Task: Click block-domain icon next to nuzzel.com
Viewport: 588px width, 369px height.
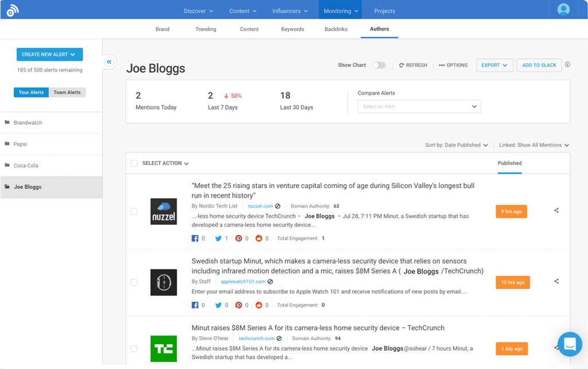Action: click(x=277, y=206)
